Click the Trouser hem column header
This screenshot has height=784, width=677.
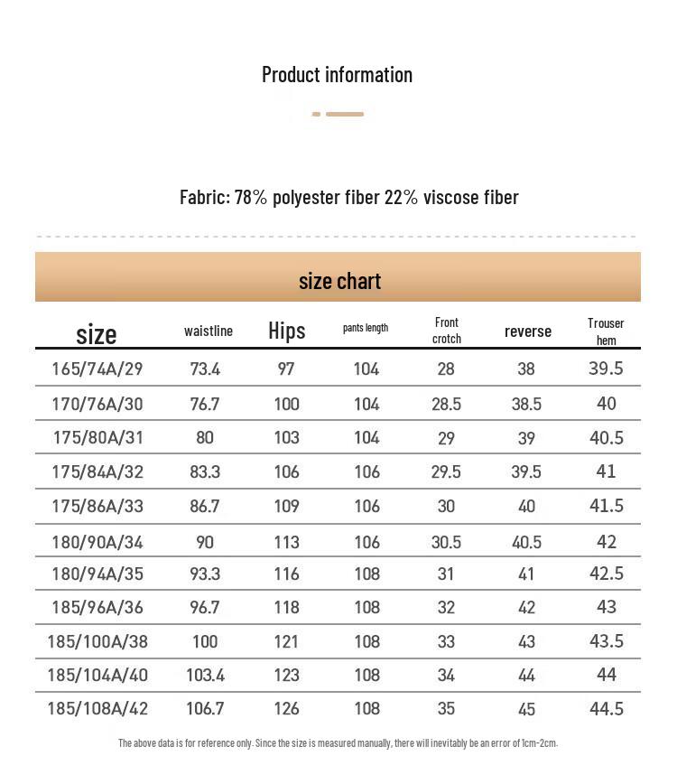point(606,331)
